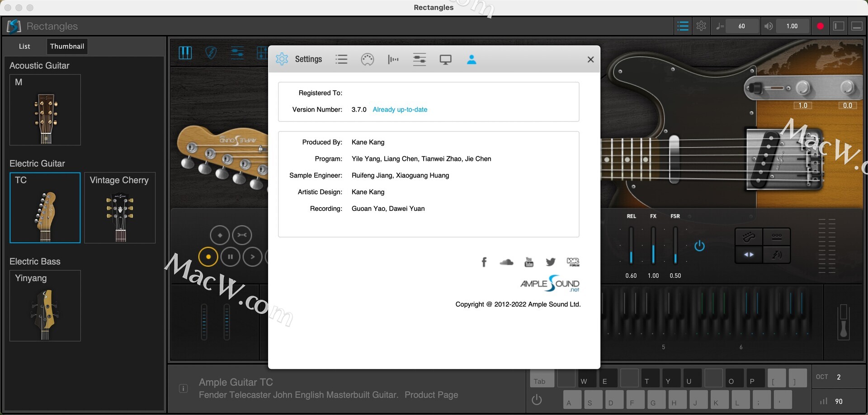
Task: Open the header gear settings icon
Action: 701,26
